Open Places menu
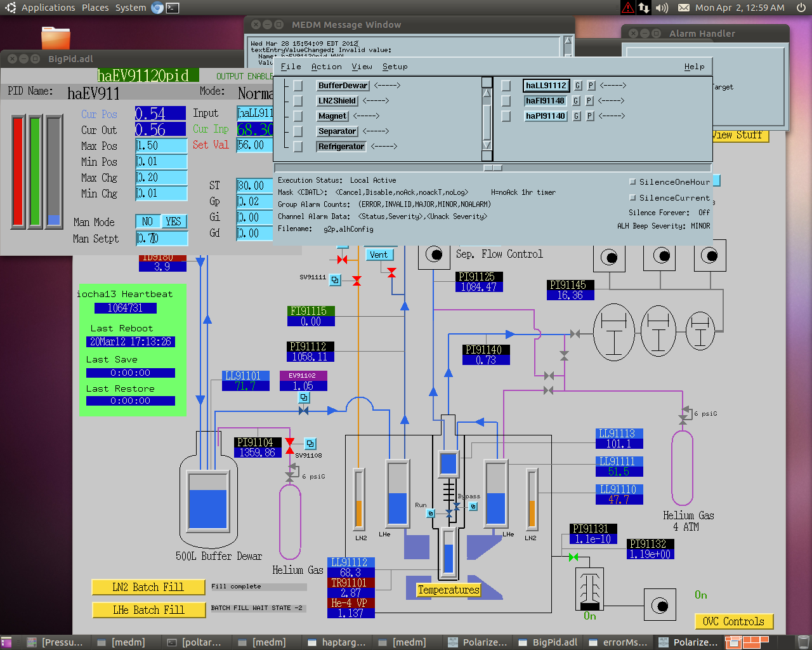Image resolution: width=812 pixels, height=650 pixels. tap(95, 8)
